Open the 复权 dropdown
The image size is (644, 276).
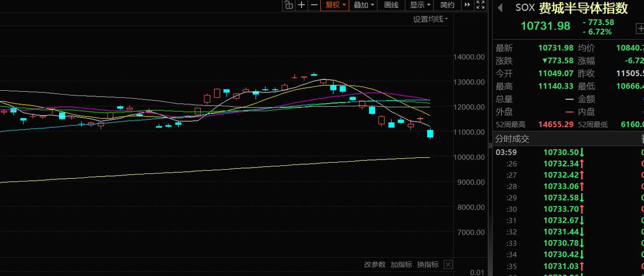click(x=335, y=5)
